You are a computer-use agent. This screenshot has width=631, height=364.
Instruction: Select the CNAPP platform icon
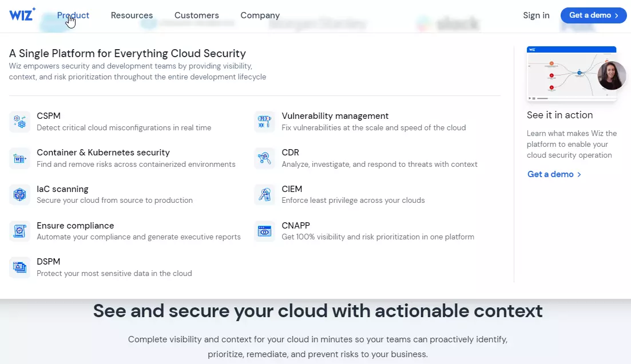point(265,231)
